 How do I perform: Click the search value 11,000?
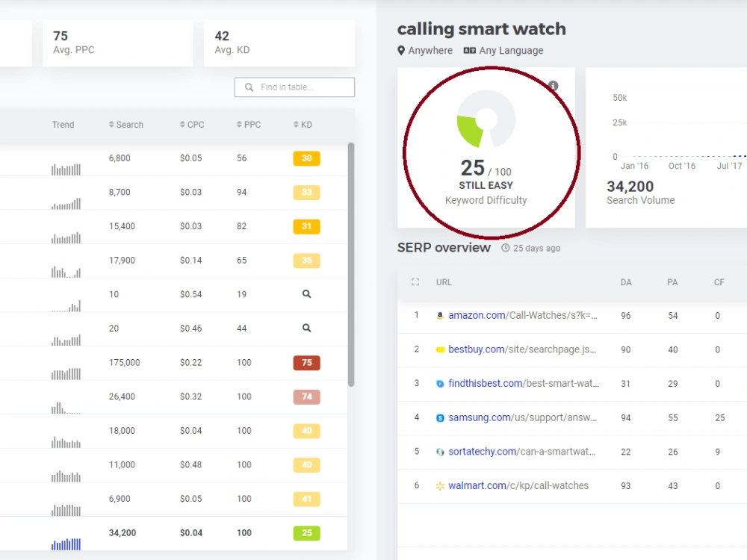click(122, 464)
